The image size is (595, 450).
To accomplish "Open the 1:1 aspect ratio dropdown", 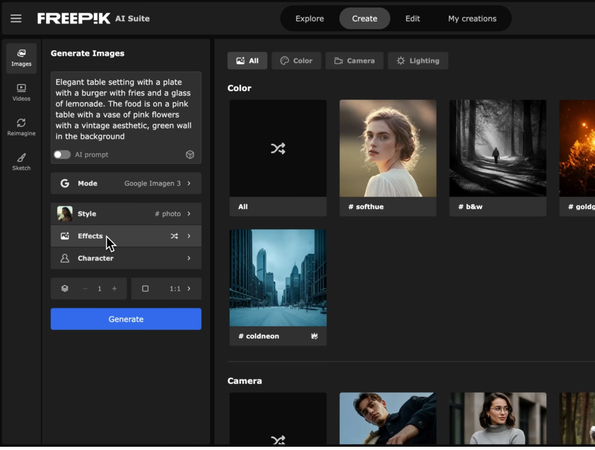I will coord(166,288).
